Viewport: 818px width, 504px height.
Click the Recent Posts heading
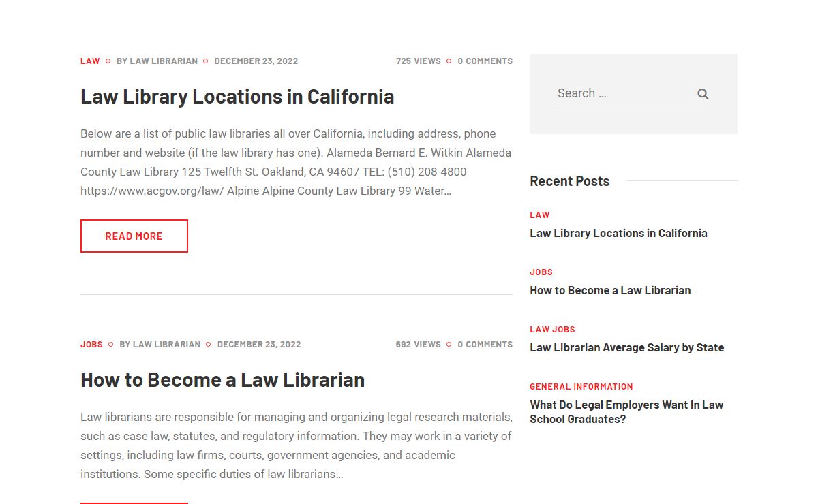tap(569, 181)
